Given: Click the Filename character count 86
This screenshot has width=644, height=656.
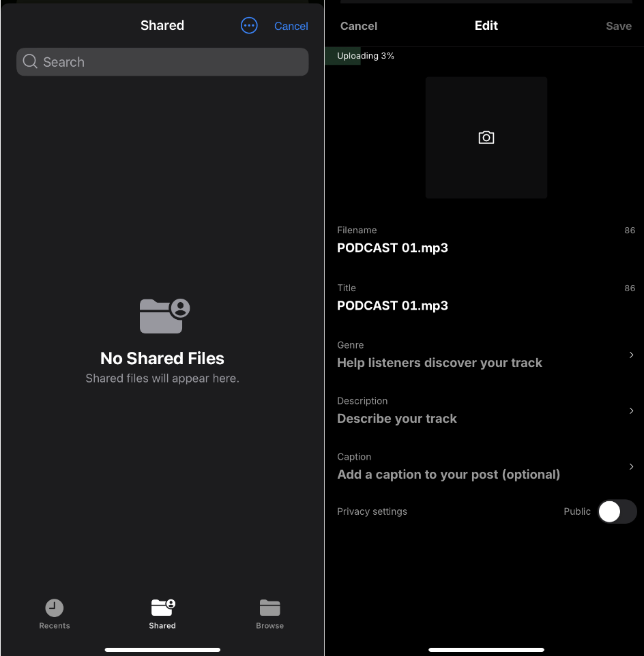Looking at the screenshot, I should [x=630, y=230].
